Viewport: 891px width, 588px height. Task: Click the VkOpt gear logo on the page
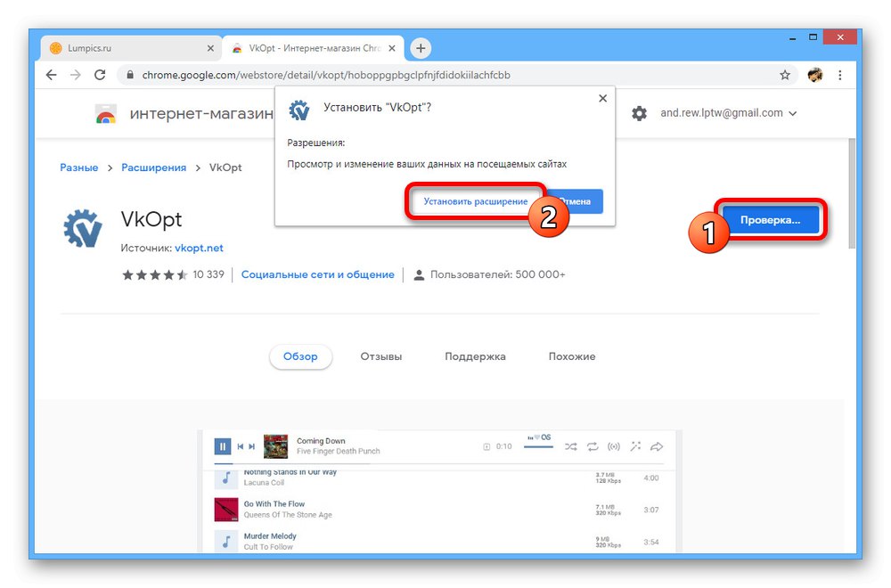click(x=83, y=228)
